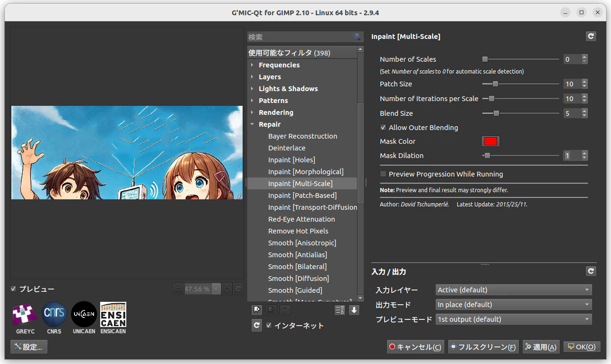Select Red-Eye Attenuation filter
Screen dimensions: 611x364
(301, 219)
